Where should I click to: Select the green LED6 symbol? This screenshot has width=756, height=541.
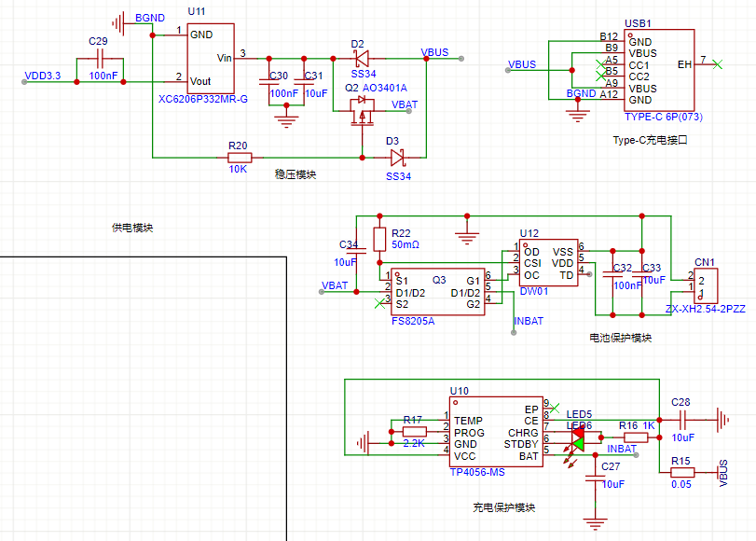click(x=577, y=444)
